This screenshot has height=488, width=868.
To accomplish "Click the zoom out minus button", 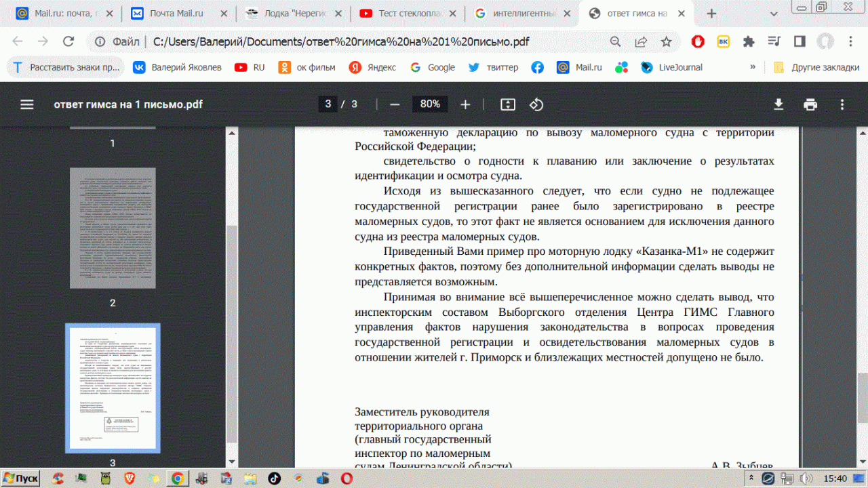I will pyautogui.click(x=395, y=104).
